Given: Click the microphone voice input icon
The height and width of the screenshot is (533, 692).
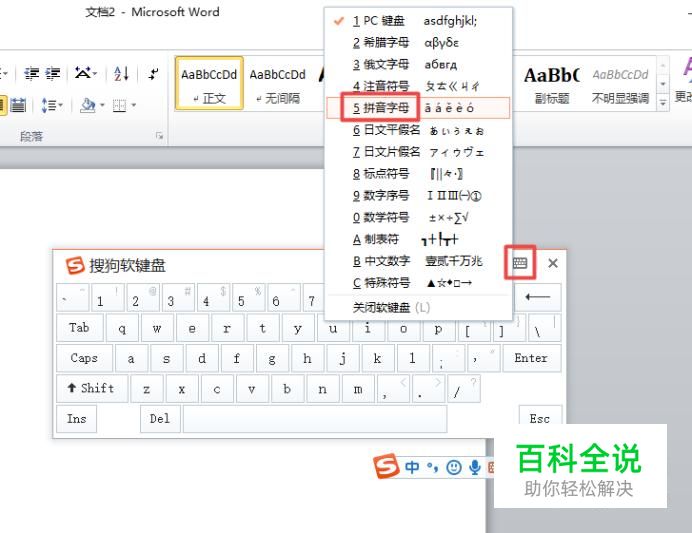Looking at the screenshot, I should tap(475, 467).
